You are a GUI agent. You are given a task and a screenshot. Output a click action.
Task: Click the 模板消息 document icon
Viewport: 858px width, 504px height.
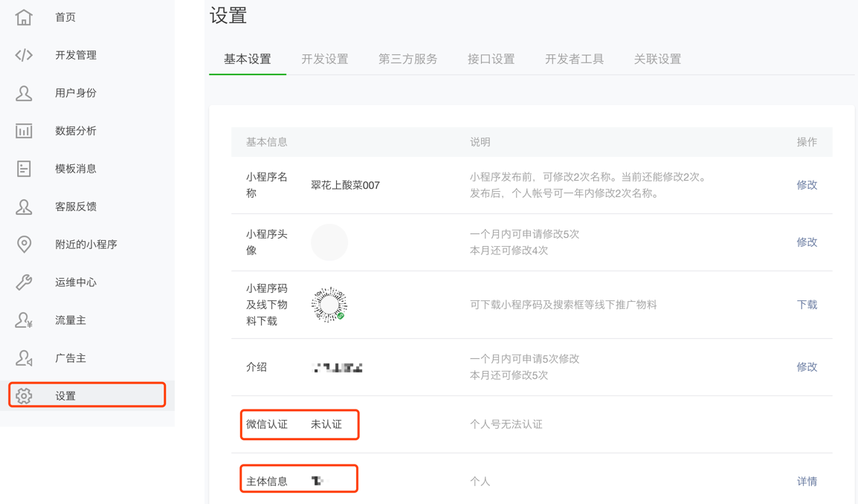click(x=24, y=169)
